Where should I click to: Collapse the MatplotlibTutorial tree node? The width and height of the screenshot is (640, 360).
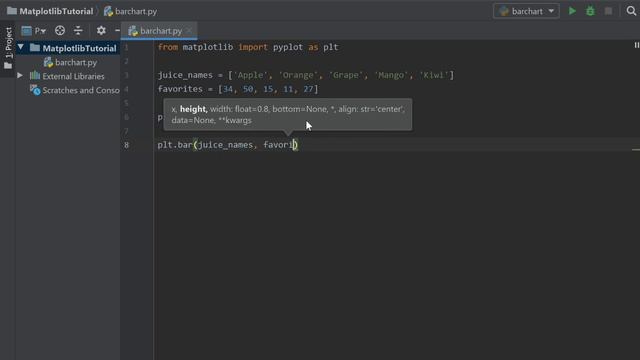click(20, 48)
